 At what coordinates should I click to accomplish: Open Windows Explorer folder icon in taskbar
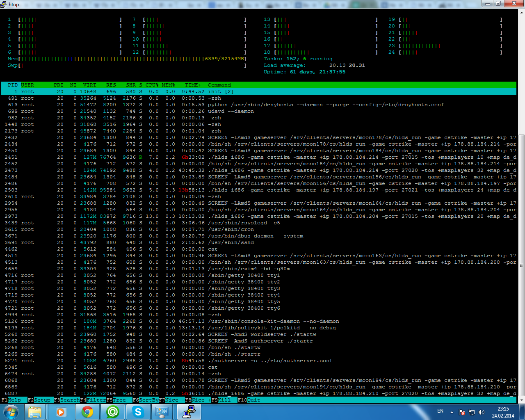tap(35, 411)
